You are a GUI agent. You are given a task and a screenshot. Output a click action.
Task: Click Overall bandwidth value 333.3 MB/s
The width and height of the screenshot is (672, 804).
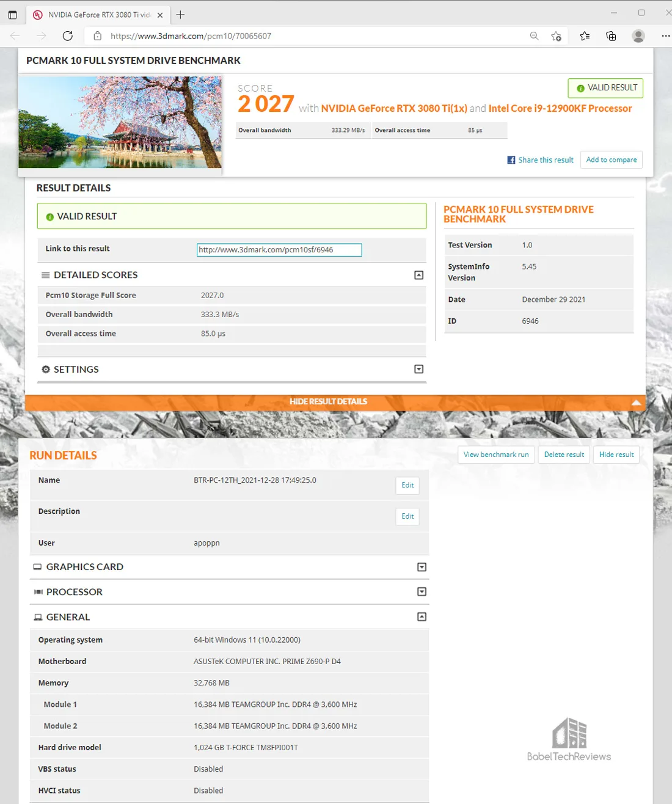tap(220, 315)
